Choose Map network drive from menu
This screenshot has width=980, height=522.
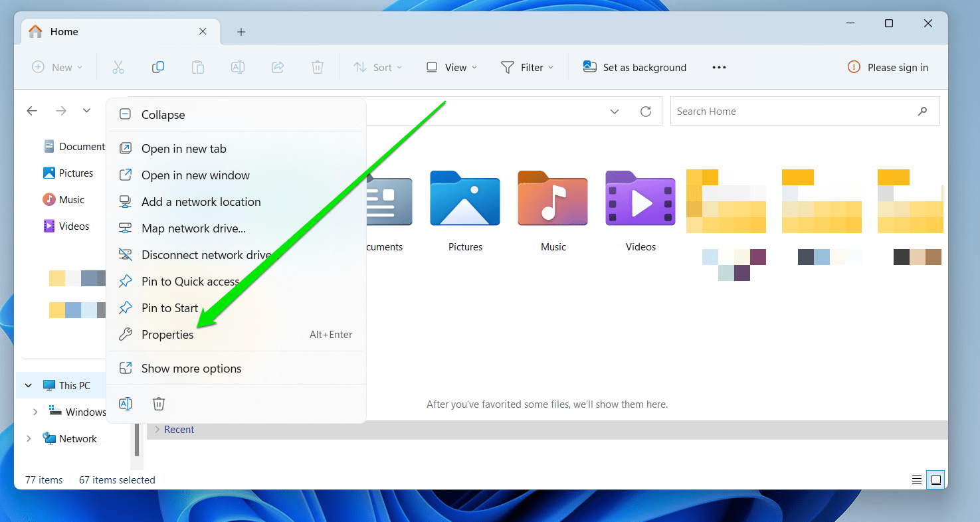193,228
